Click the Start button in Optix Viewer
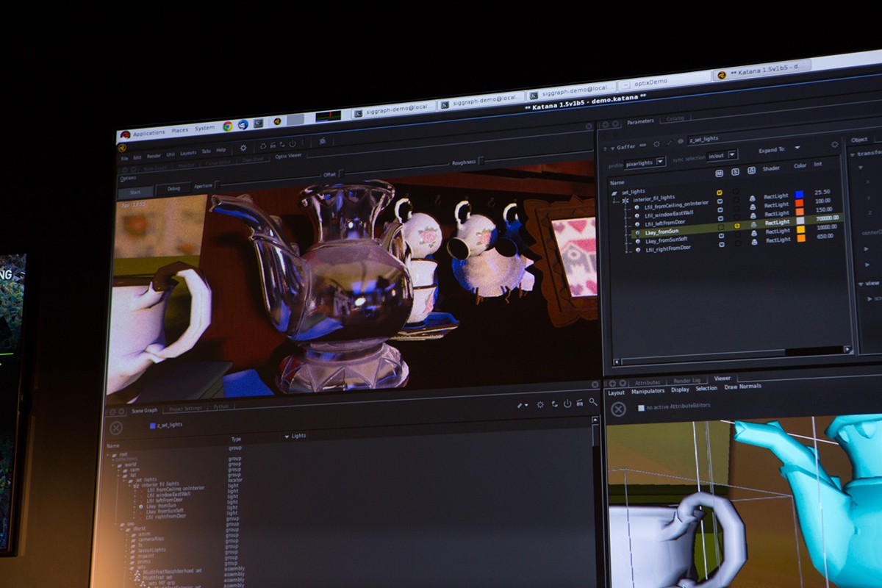Image resolution: width=882 pixels, height=588 pixels. 136,193
